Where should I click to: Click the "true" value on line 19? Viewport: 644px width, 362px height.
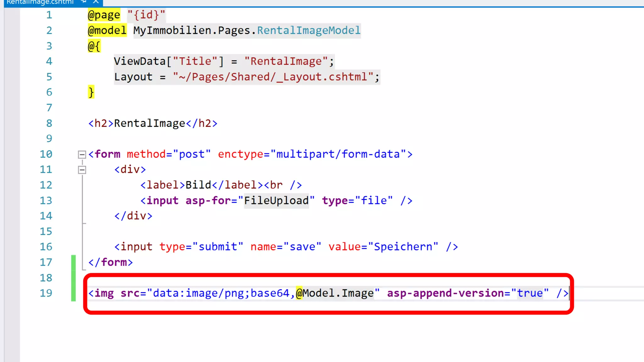pos(530,293)
